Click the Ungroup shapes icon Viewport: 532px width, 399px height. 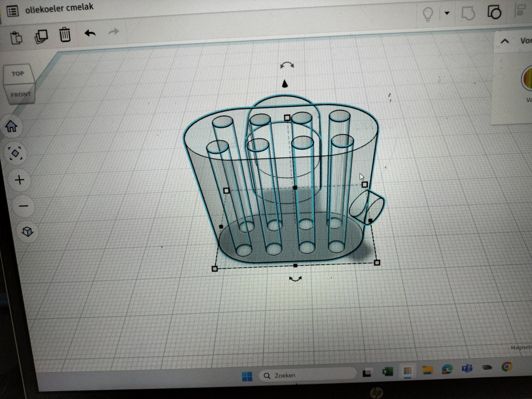pos(494,12)
